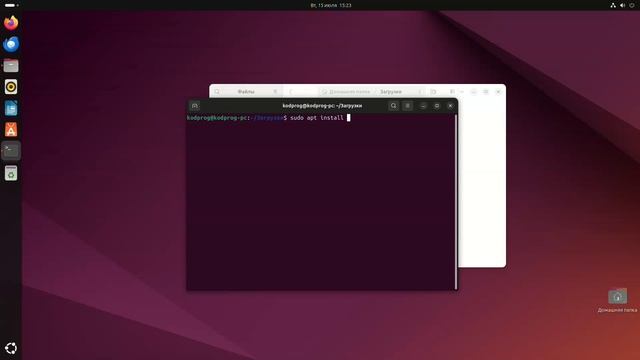This screenshot has height=360, width=640.
Task: Click search-in-folder icon in Files window
Action: point(433,92)
